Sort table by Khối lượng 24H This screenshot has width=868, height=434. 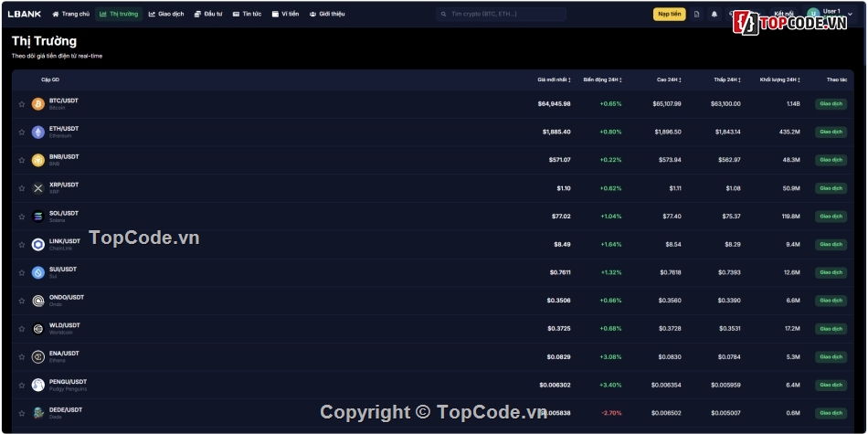[x=780, y=79]
